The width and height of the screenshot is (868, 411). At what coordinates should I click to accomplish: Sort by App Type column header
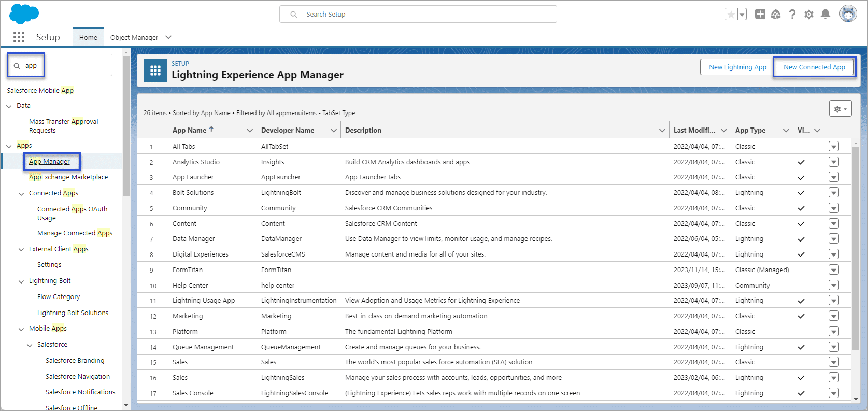[x=750, y=130]
